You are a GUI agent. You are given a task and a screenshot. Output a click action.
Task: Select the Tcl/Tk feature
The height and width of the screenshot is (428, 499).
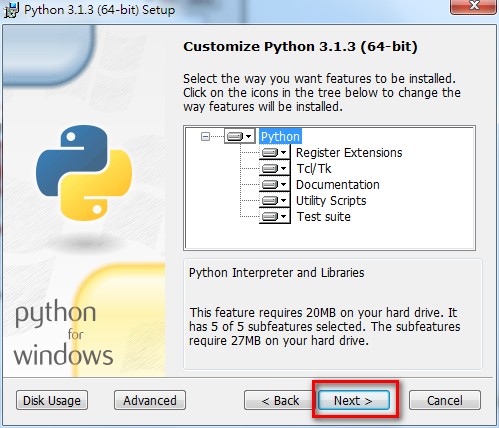click(314, 169)
